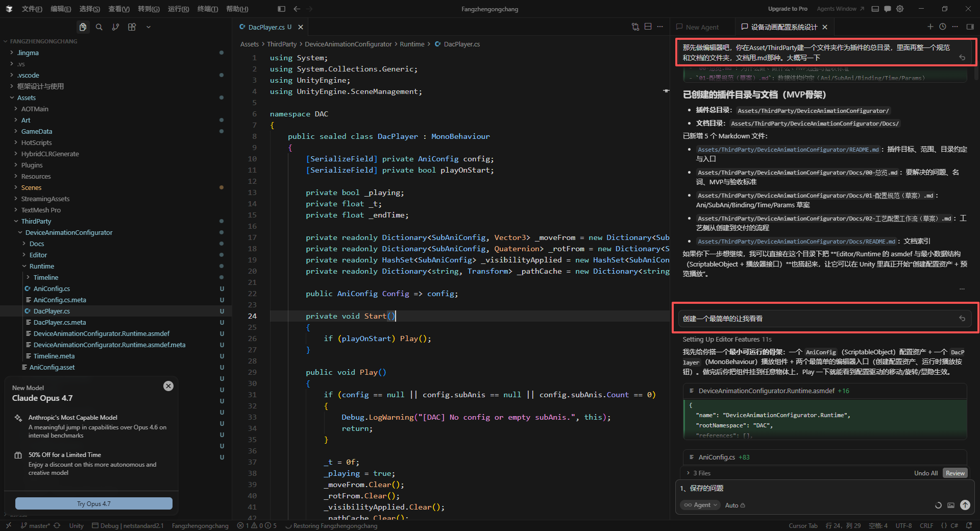The height and width of the screenshot is (531, 980).
Task: Click the UTF-8 encoding indicator
Action: (903, 525)
